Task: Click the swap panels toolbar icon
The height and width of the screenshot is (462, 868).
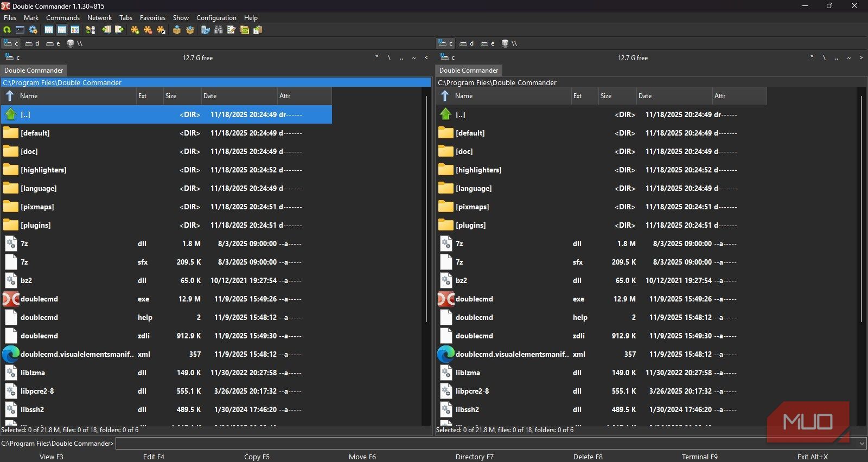Action: coord(91,30)
